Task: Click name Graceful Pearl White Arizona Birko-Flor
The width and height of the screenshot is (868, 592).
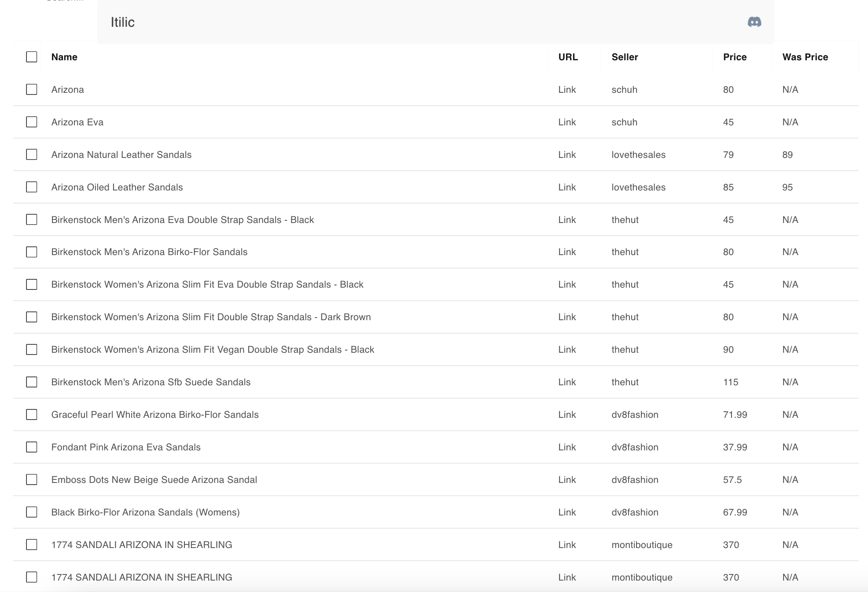Action: click(155, 415)
